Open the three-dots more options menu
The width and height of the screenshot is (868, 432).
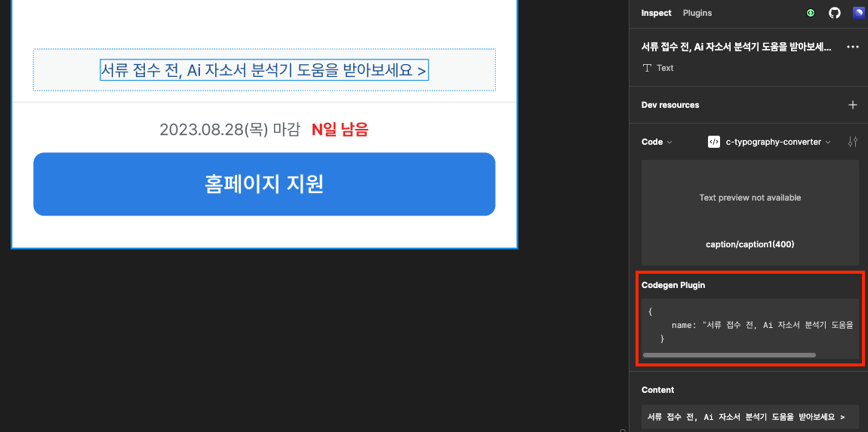[852, 47]
